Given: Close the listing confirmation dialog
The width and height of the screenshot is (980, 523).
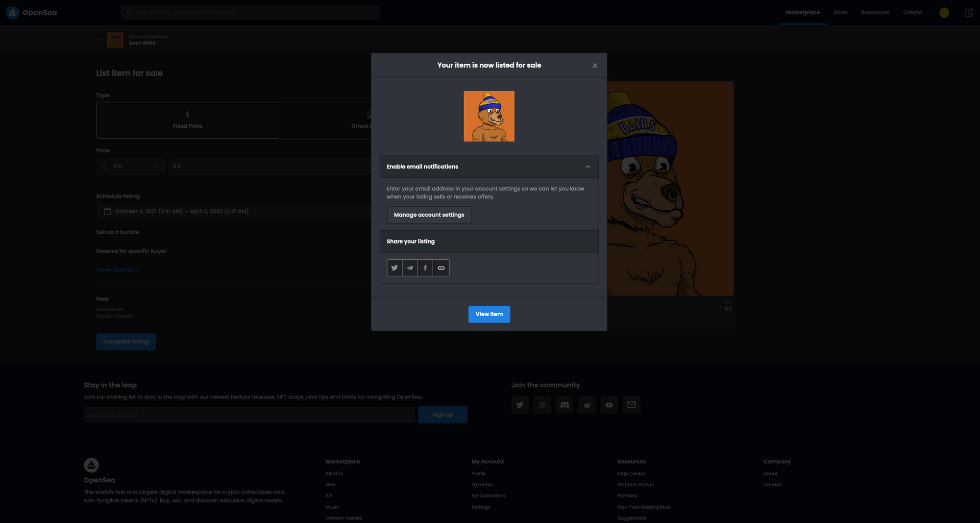Looking at the screenshot, I should click(595, 66).
